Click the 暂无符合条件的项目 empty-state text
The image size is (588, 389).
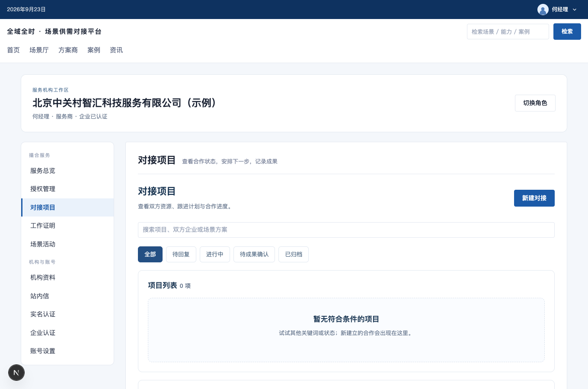tap(346, 319)
